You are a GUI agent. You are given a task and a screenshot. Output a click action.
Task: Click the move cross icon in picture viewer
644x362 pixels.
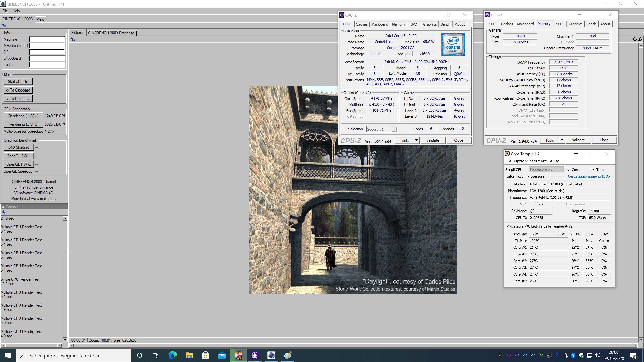click(x=634, y=39)
